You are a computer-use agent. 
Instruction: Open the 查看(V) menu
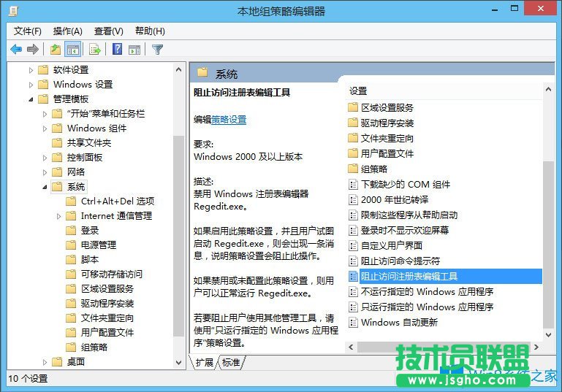[x=109, y=31]
